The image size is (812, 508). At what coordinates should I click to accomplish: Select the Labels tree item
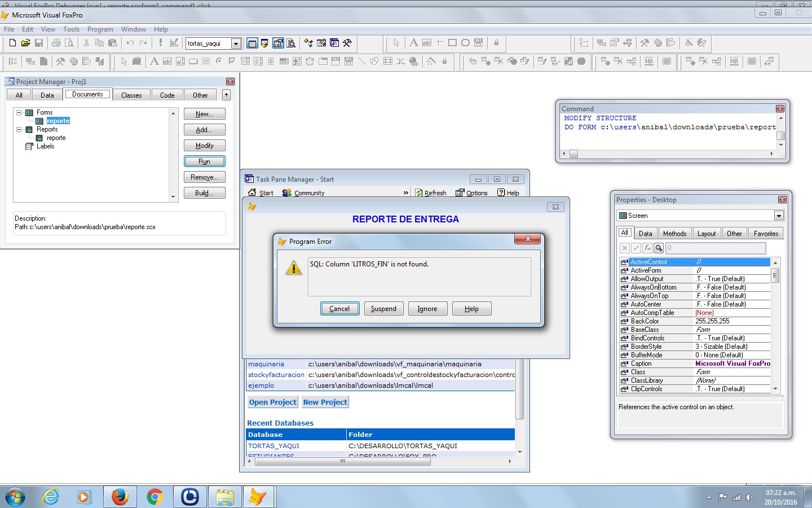pos(45,146)
